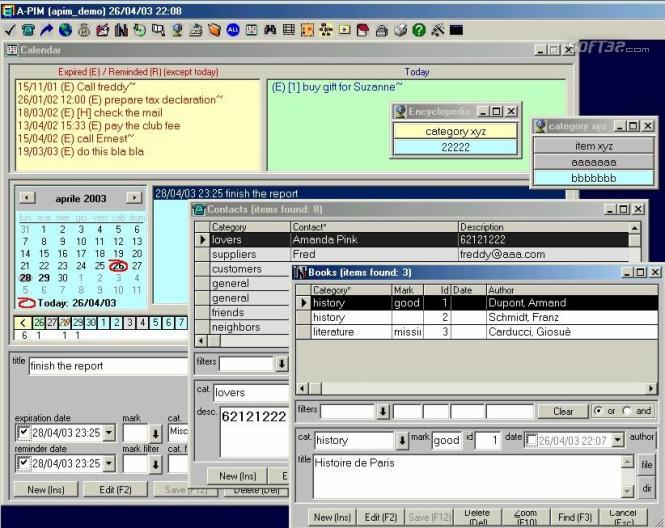Image resolution: width=665 pixels, height=528 pixels.
Task: Select day 29 in the April calendar
Action: (44, 278)
